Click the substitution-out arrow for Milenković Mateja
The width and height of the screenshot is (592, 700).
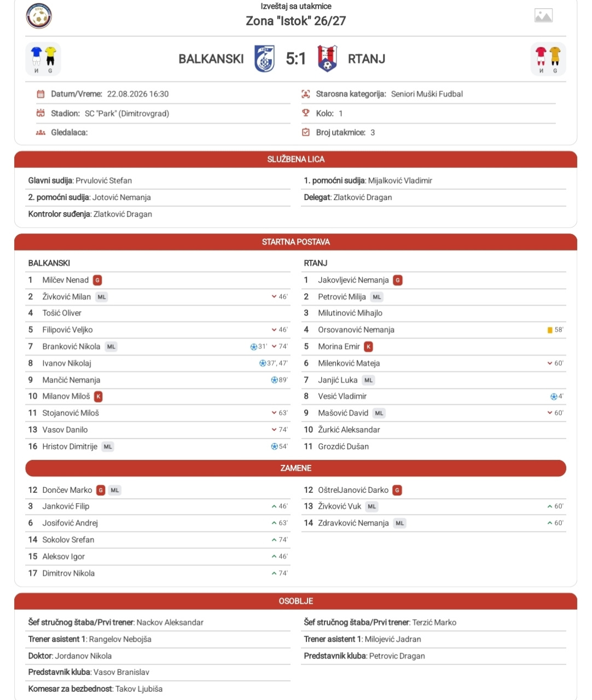point(550,363)
